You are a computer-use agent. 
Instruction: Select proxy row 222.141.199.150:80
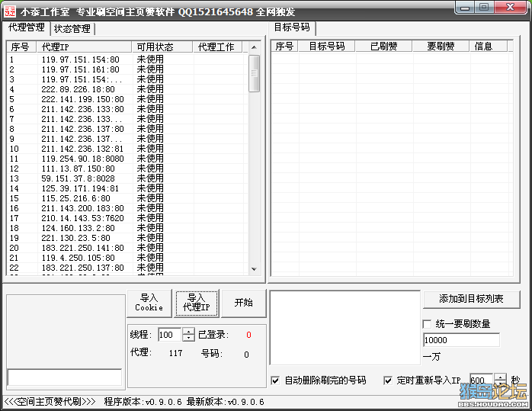pyautogui.click(x=127, y=99)
